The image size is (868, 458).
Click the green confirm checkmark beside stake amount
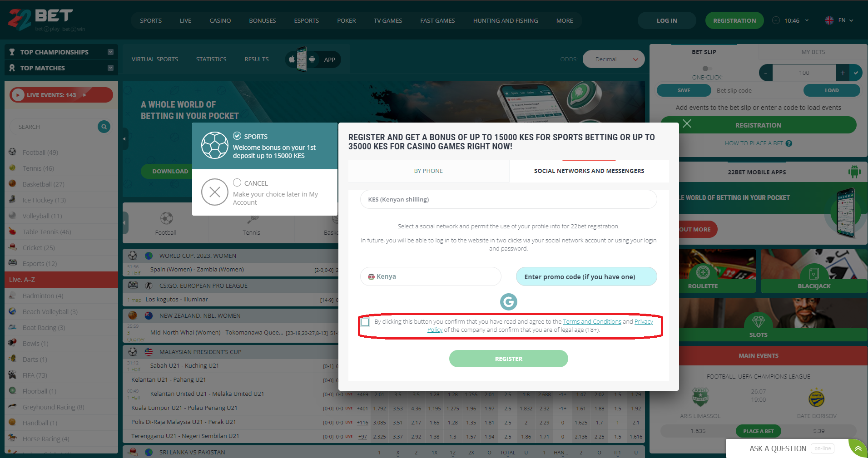coord(856,73)
